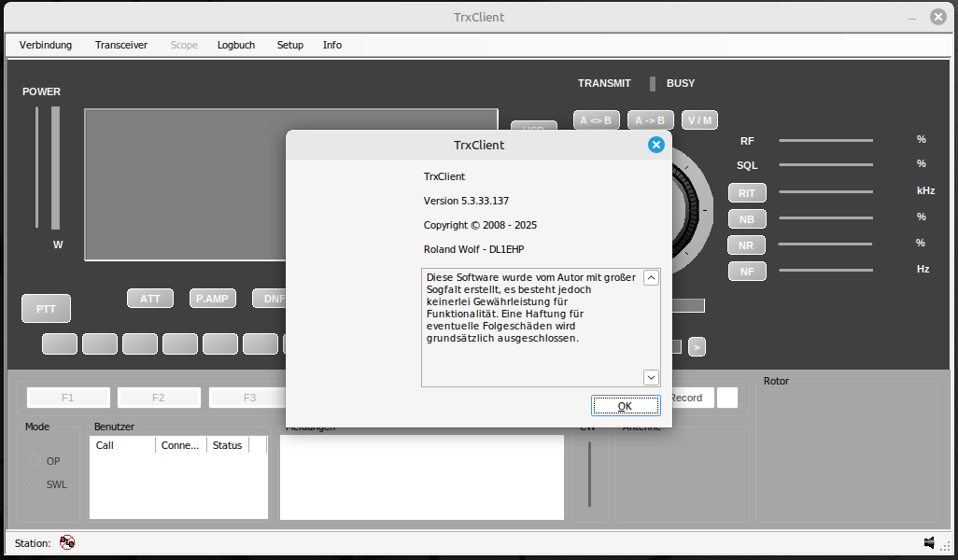
Task: Click the blue close icon on the TrxClient dialog
Action: pos(656,145)
